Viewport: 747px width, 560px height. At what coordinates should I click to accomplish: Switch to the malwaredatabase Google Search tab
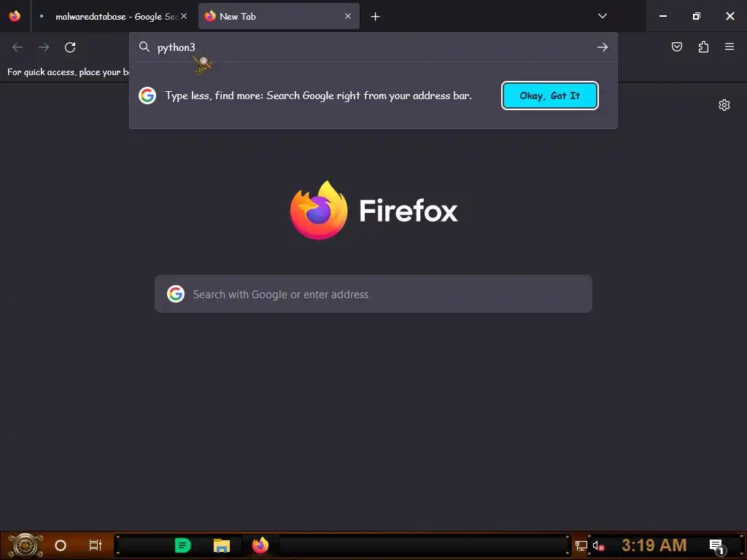[x=112, y=16]
